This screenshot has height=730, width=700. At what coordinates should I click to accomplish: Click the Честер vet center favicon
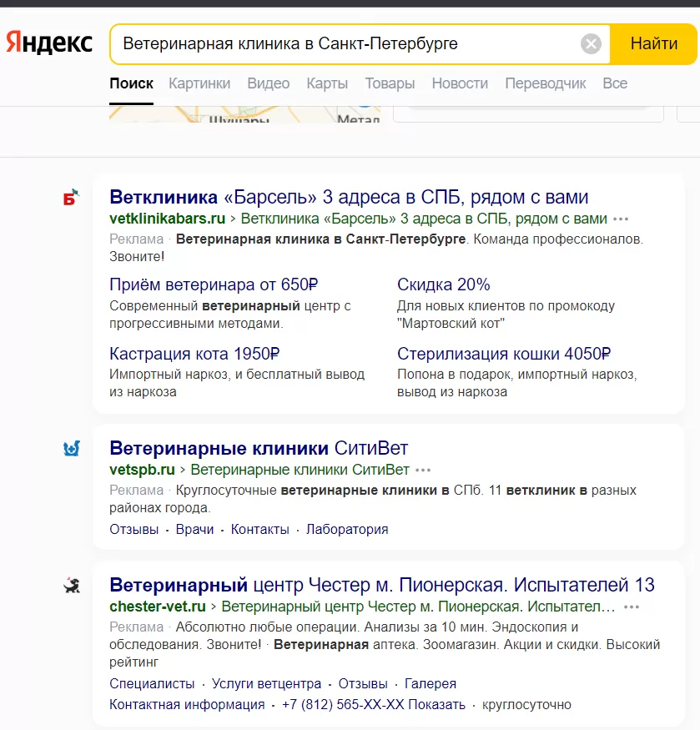[71, 586]
